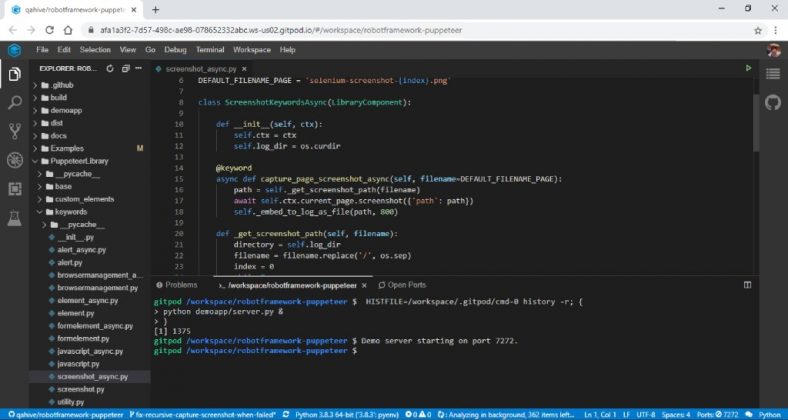Open formelement.py in Explorer
The image size is (788, 420).
(83, 339)
